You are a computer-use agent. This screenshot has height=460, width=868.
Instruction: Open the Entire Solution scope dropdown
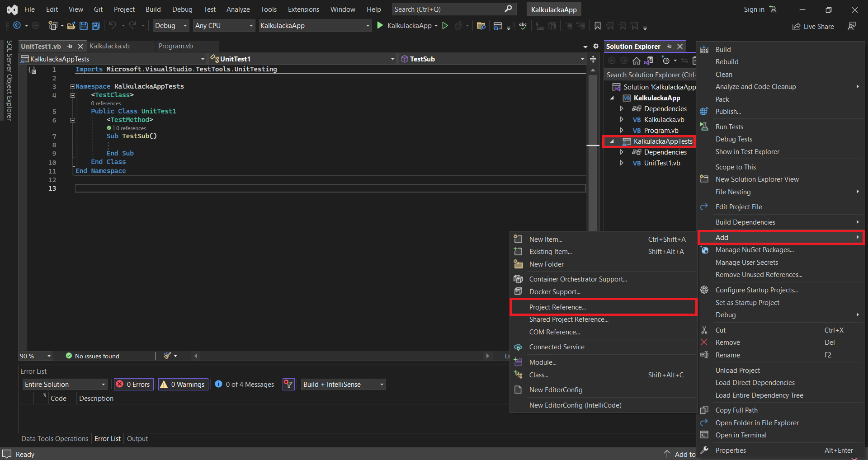click(65, 384)
